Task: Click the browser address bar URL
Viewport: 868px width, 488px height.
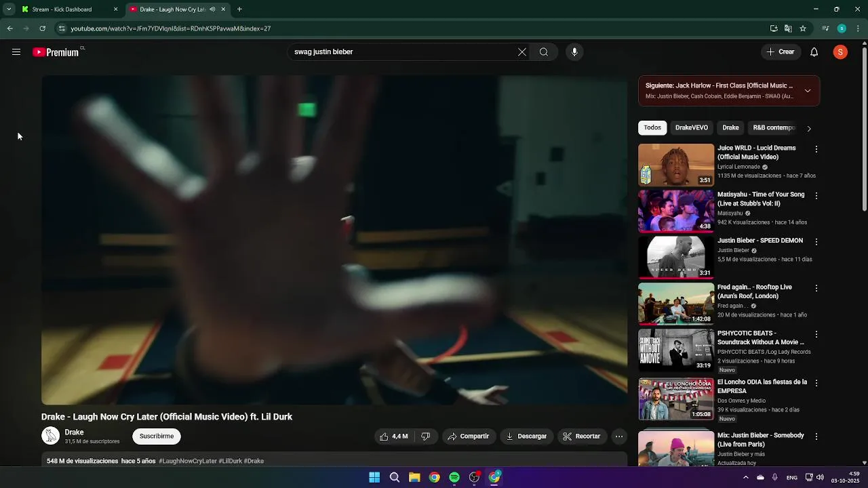Action: coord(170,28)
